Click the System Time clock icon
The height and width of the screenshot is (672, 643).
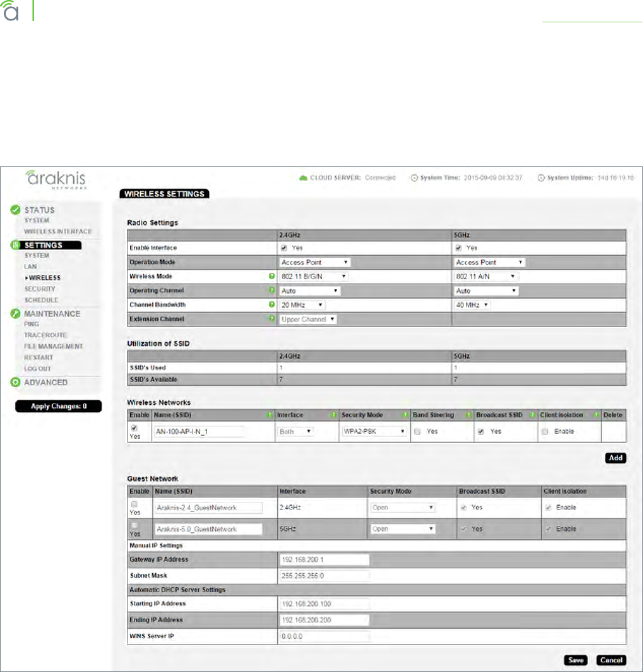[x=414, y=177]
